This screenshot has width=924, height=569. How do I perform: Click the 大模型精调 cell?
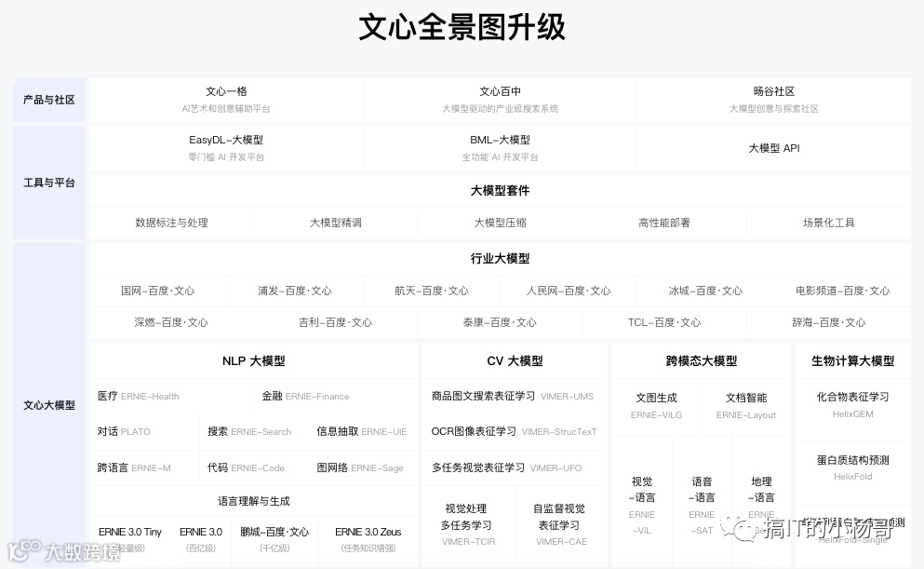point(336,223)
